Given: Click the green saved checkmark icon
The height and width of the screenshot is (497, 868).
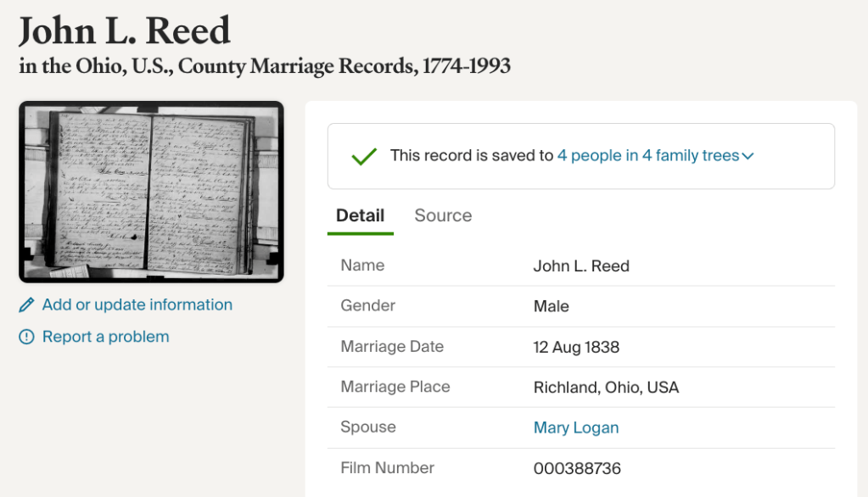Looking at the screenshot, I should coord(364,156).
